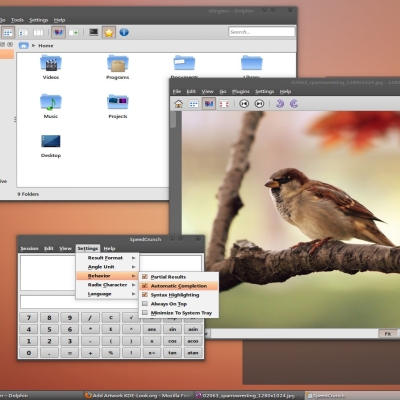Click the ans button in SpeedCrunch
Screen dimensions: 400x400
152,329
